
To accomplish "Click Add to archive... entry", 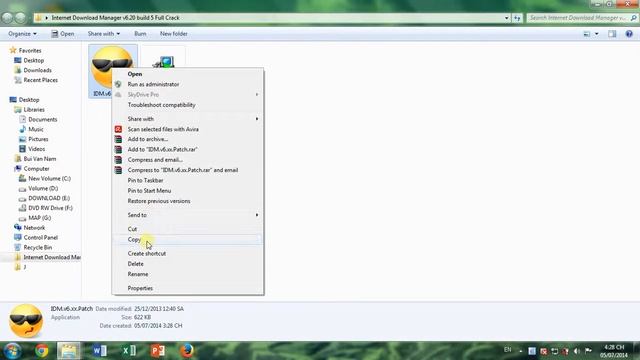I will (187, 139).
